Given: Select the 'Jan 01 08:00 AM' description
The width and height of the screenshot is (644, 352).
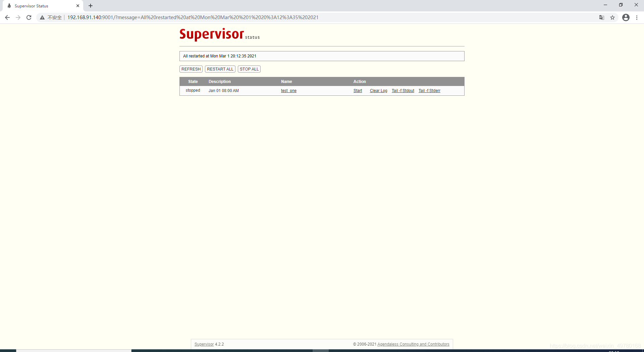Looking at the screenshot, I should tap(224, 91).
